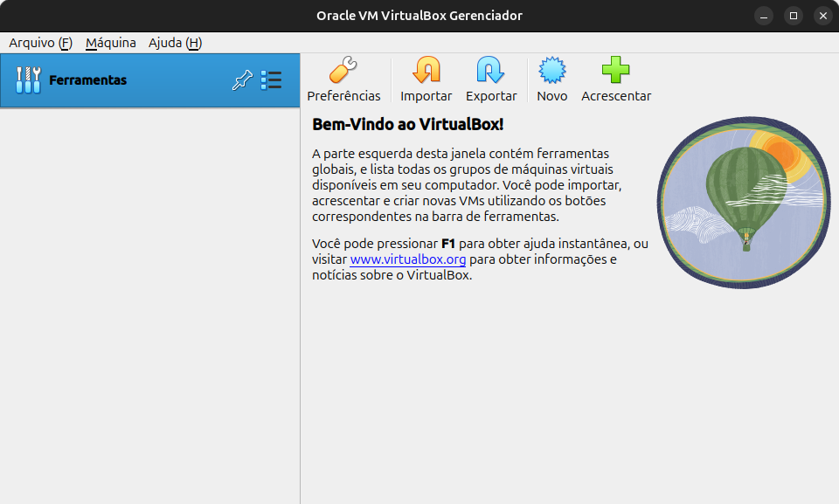Open the Preferências wrench tool
This screenshot has height=504, width=839.
pyautogui.click(x=343, y=79)
